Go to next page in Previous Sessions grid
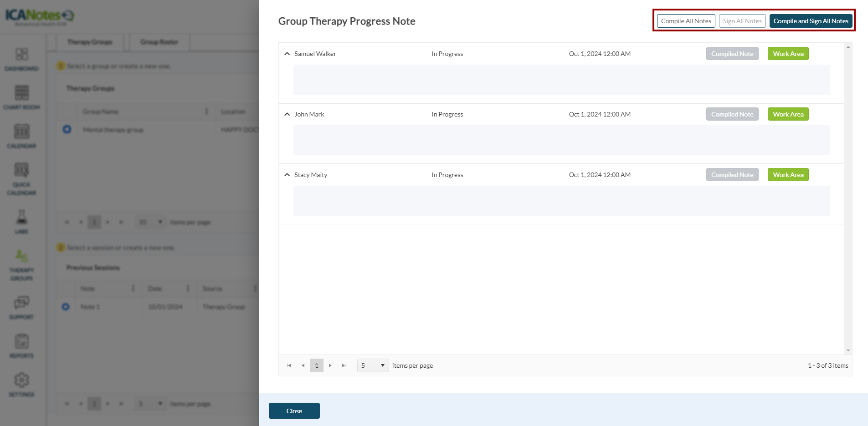The width and height of the screenshot is (868, 426). point(108,404)
